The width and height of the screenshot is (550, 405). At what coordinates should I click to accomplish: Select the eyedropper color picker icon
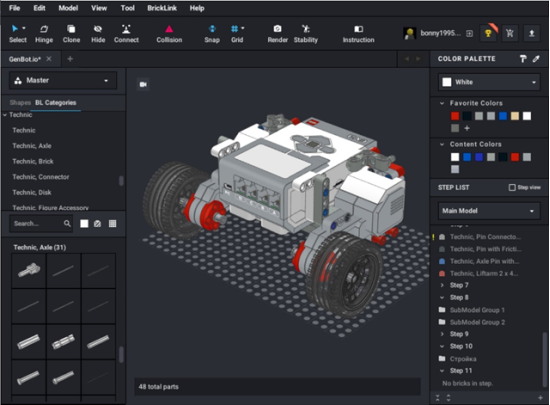tap(536, 59)
